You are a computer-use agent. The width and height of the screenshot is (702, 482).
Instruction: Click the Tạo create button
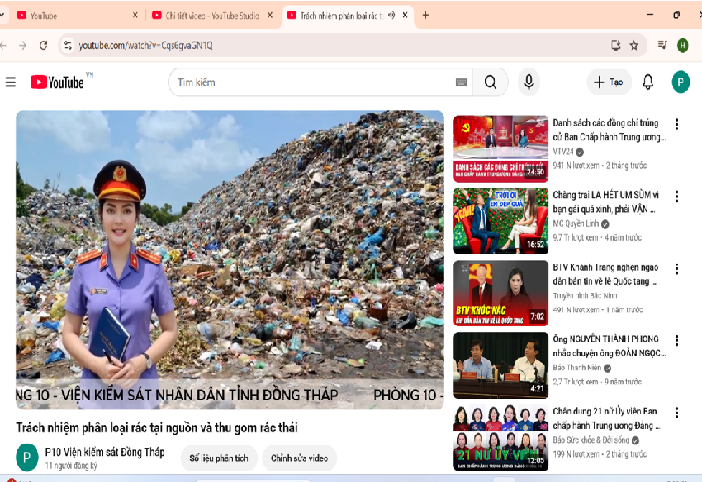click(610, 82)
